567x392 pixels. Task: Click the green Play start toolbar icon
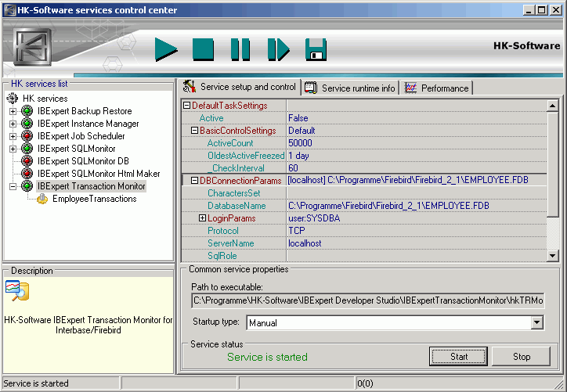click(166, 49)
